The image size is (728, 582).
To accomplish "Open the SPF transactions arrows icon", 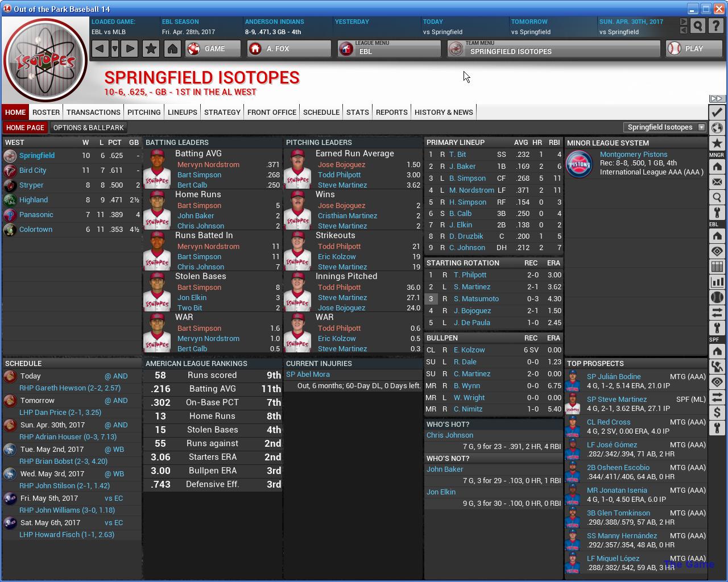I will (717, 397).
